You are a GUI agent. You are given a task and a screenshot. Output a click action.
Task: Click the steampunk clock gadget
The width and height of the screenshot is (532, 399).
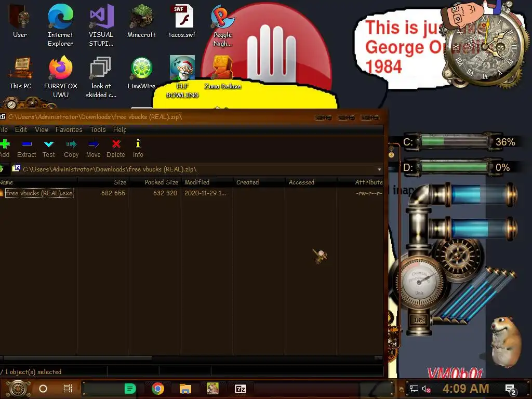pos(485,48)
